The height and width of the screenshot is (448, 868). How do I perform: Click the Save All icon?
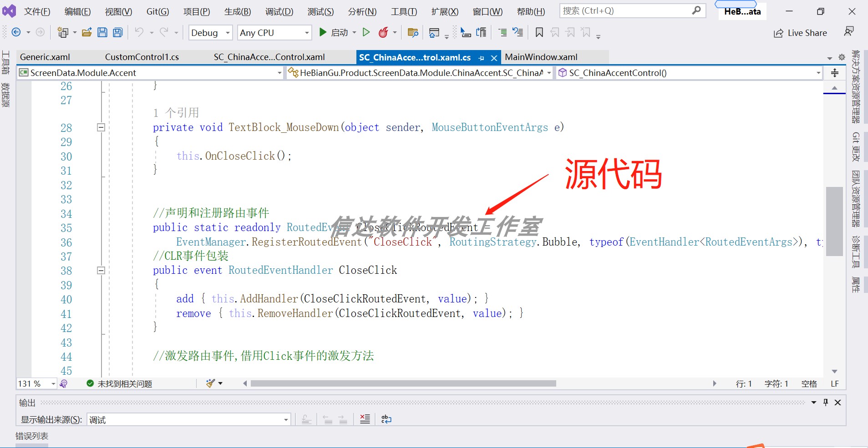118,32
